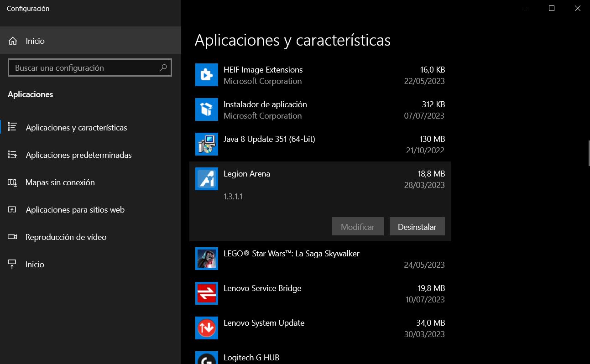
Task: Click the apps list scrollbar thumb
Action: (x=589, y=154)
